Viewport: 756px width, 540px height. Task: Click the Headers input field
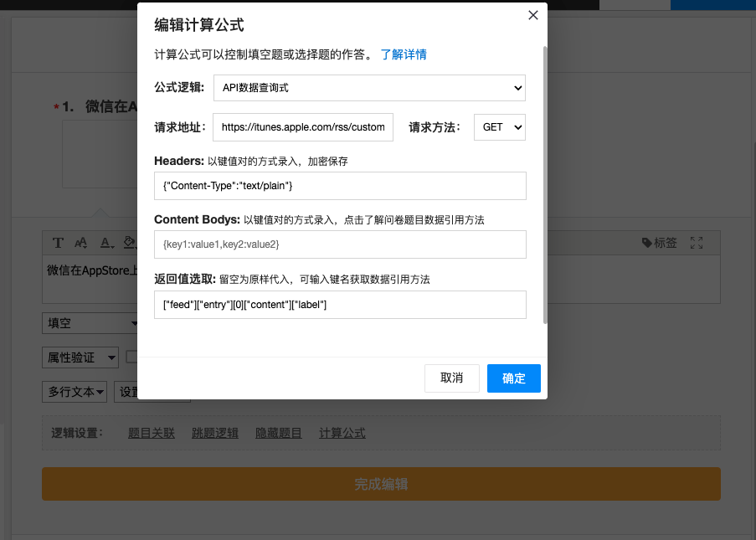340,186
